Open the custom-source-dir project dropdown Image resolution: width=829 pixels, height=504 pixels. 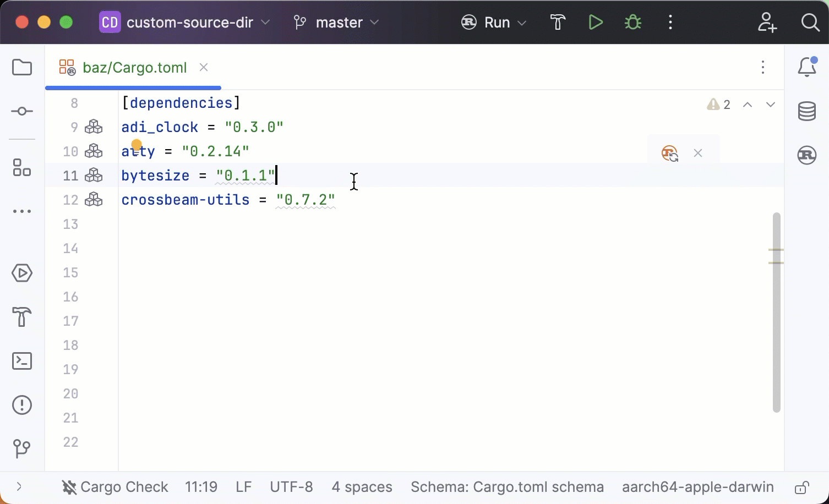pyautogui.click(x=185, y=23)
